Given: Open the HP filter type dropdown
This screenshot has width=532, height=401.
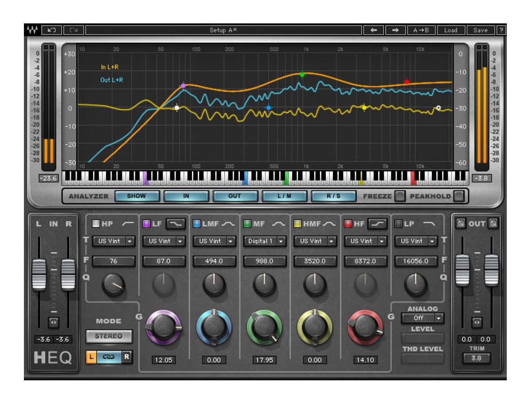Looking at the screenshot, I should coord(113,241).
